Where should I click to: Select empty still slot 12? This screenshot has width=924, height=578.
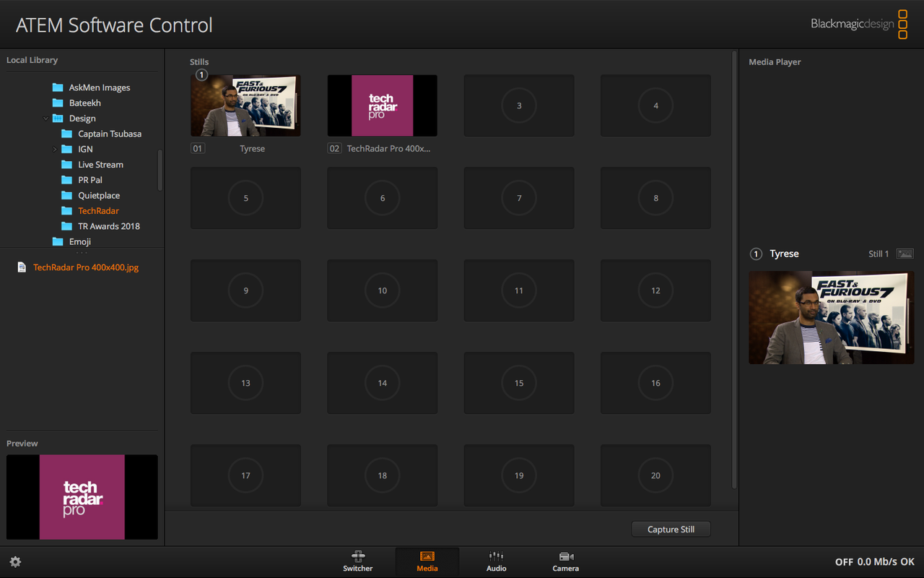point(655,290)
